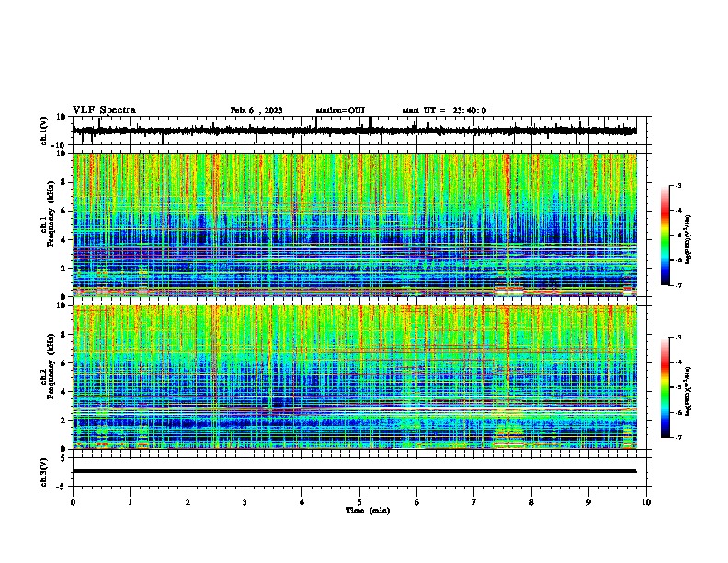Viewport: 728px width, 563px height.
Task: Click time axis tick label '5'
Action: tap(359, 502)
